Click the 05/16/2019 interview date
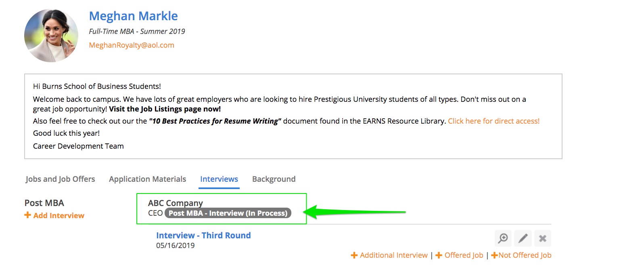Image resolution: width=644 pixels, height=265 pixels. coord(175,246)
